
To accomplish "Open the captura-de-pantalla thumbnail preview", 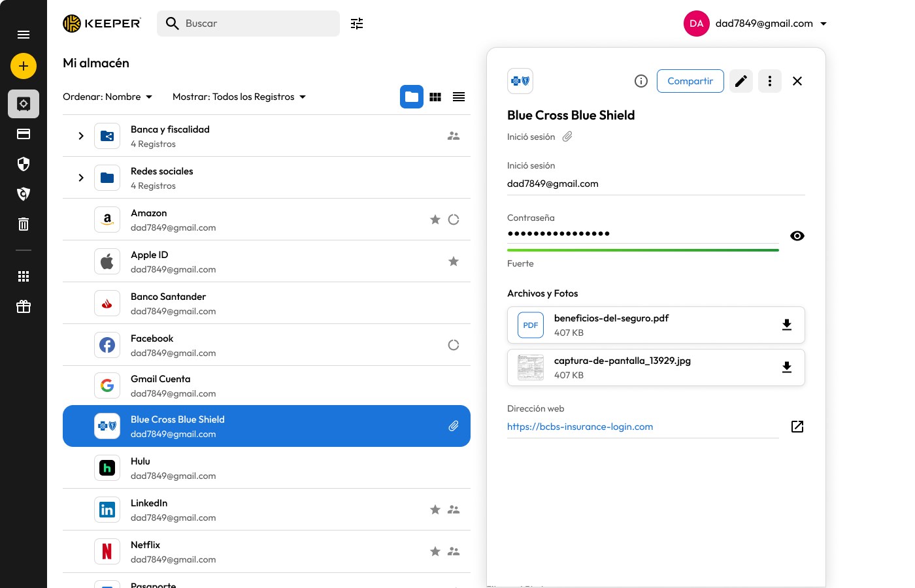I will (x=531, y=367).
